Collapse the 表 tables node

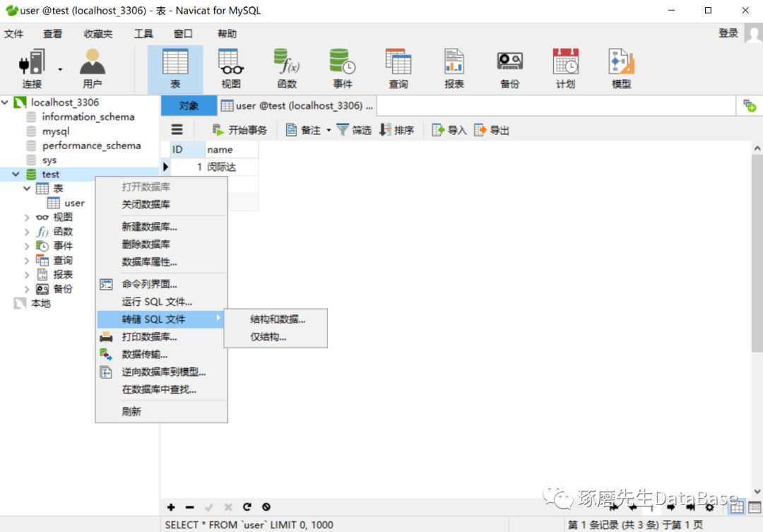pos(28,189)
